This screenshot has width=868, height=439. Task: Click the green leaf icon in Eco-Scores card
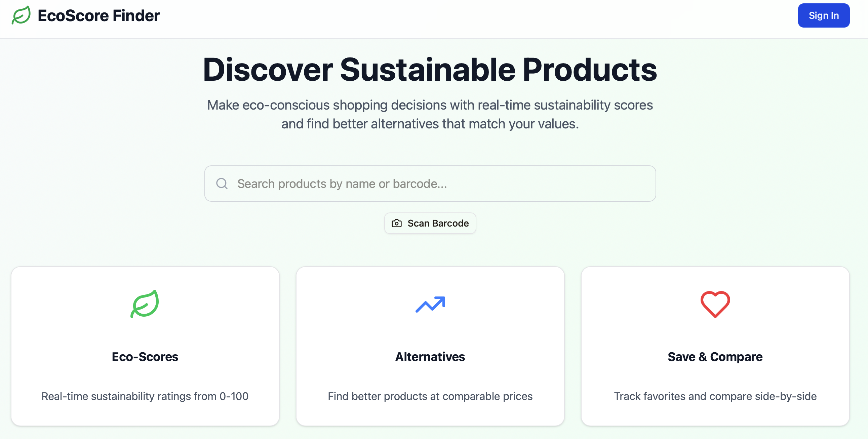145,304
